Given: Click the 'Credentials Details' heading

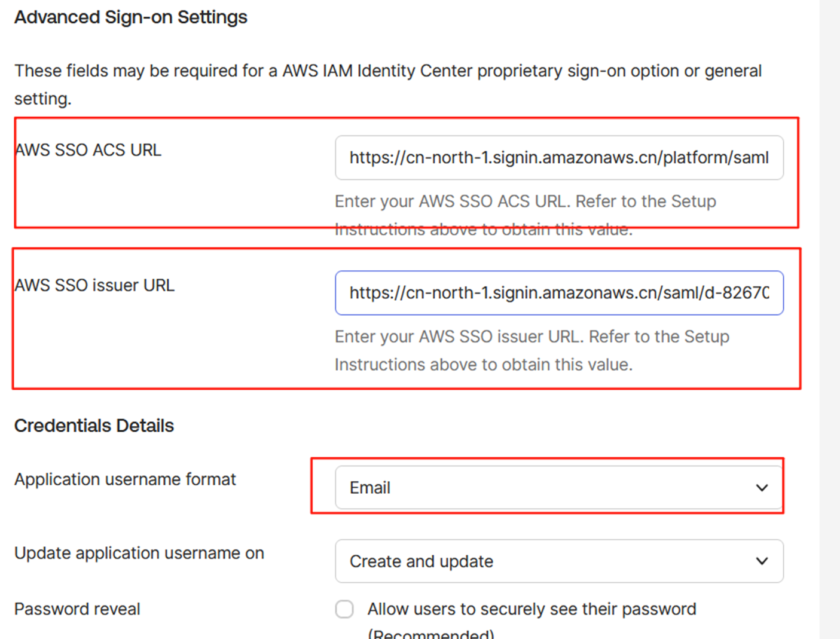Looking at the screenshot, I should [x=94, y=426].
